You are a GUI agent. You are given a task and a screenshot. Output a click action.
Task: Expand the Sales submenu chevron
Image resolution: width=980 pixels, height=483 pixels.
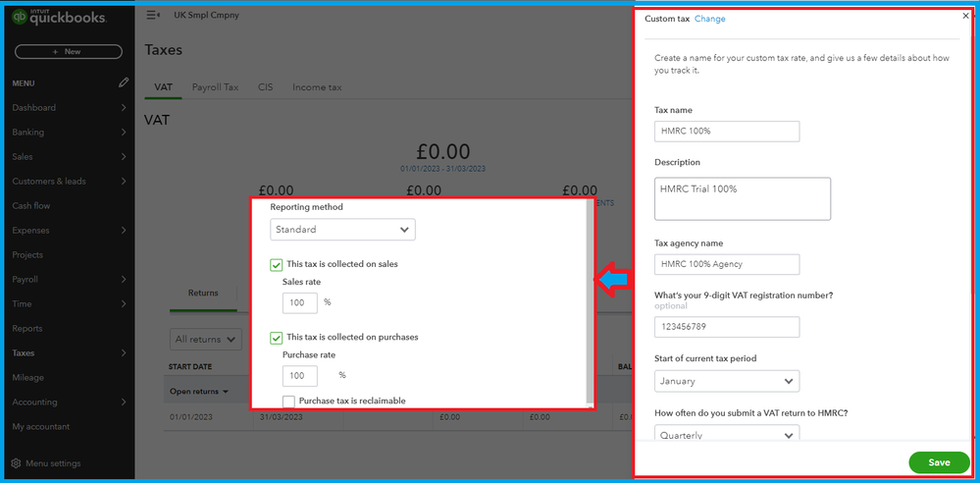pyautogui.click(x=124, y=157)
